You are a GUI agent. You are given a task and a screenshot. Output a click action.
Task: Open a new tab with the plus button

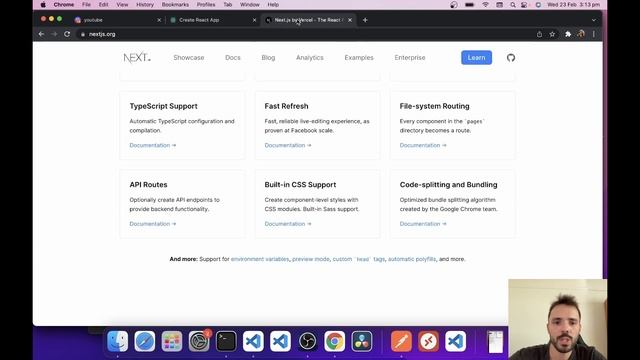click(365, 20)
